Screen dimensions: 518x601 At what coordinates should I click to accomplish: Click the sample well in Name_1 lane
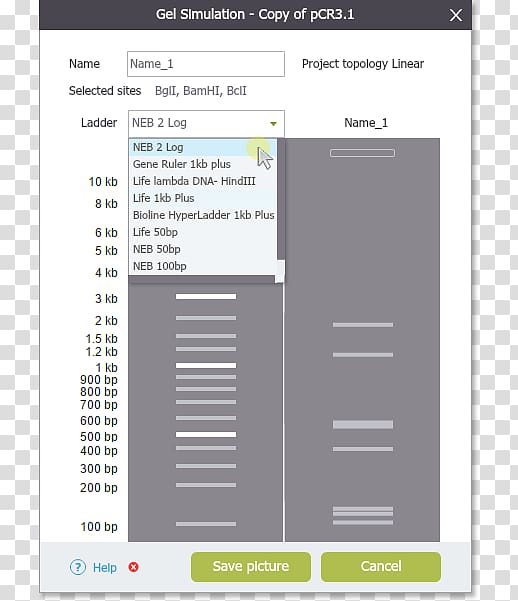362,153
